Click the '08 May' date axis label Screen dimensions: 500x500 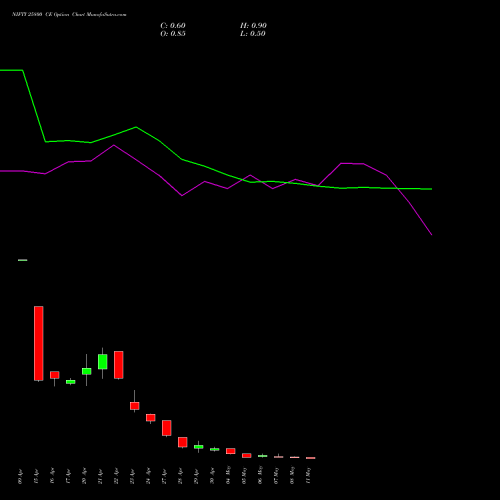292,476
